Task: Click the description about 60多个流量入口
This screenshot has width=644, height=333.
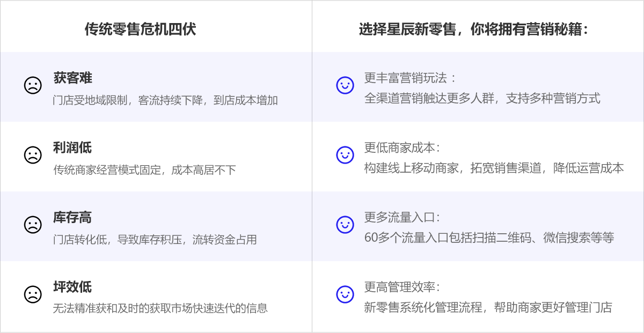Action: pos(489,238)
